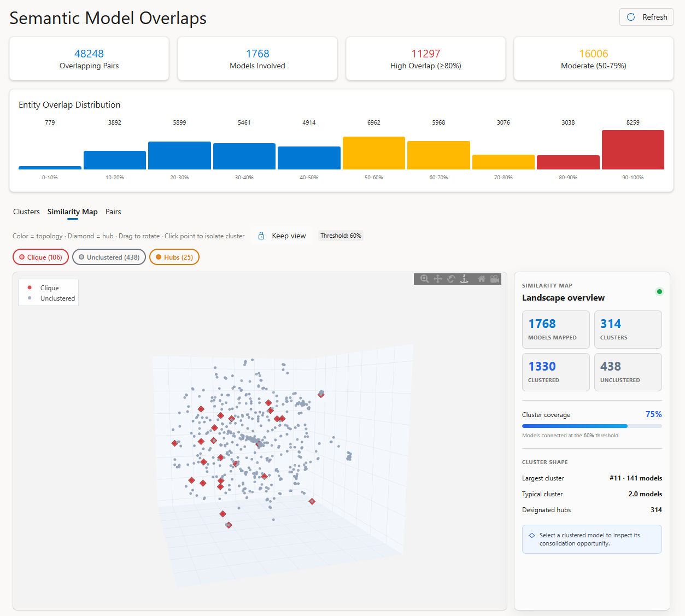Switch to the Pairs tab
The image size is (685, 616).
coord(113,212)
